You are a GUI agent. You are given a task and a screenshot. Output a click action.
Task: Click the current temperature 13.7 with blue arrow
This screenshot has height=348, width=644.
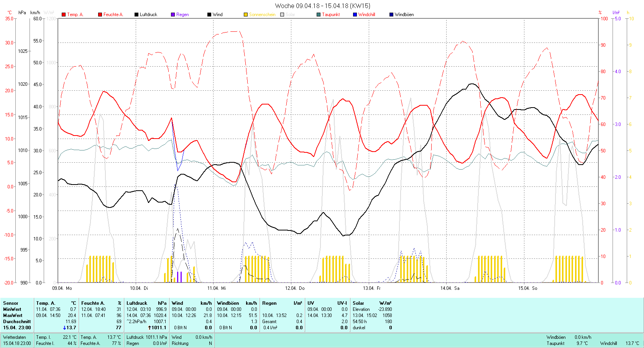(70, 327)
